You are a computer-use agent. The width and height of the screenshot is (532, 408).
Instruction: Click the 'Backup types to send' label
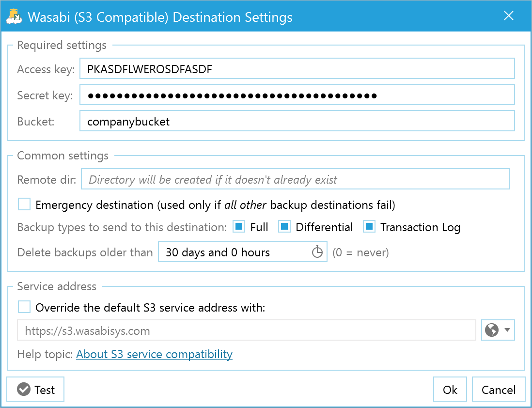tap(122, 227)
